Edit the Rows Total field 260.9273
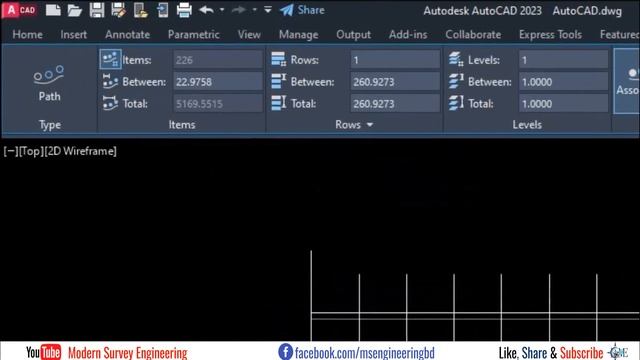 pos(395,104)
